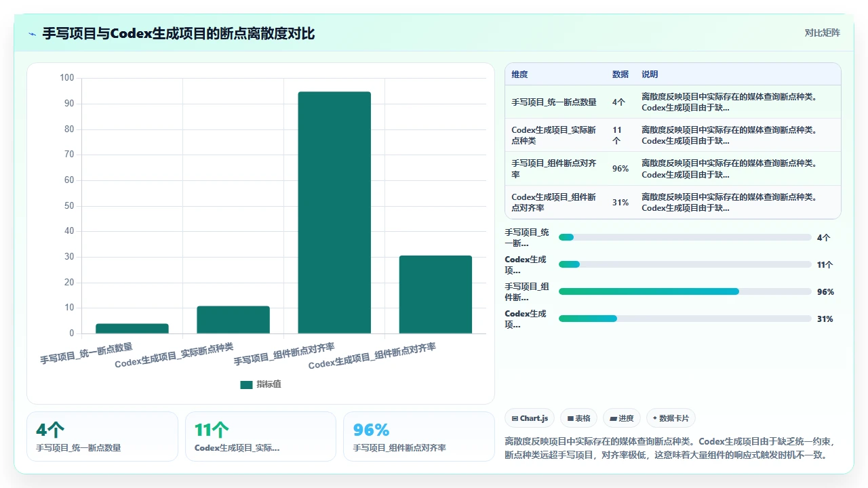Image resolution: width=868 pixels, height=488 pixels.
Task: Select the Codex生成项目_实际断点种类 chart bar
Action: (233, 320)
